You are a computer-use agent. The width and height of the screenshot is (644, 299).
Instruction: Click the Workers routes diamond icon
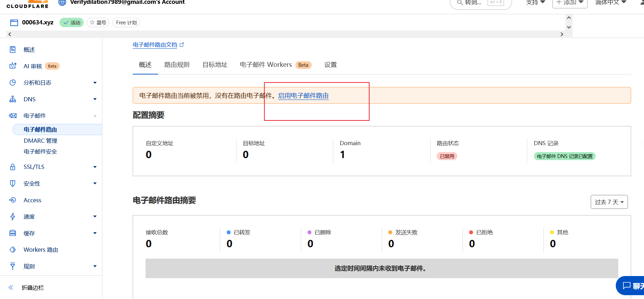(13, 250)
